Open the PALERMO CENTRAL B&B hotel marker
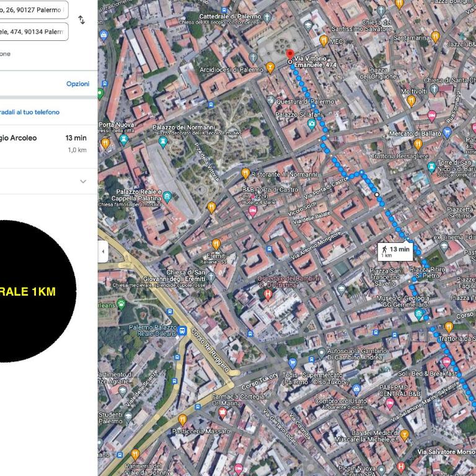This screenshot has width=476, height=476. (x=389, y=403)
